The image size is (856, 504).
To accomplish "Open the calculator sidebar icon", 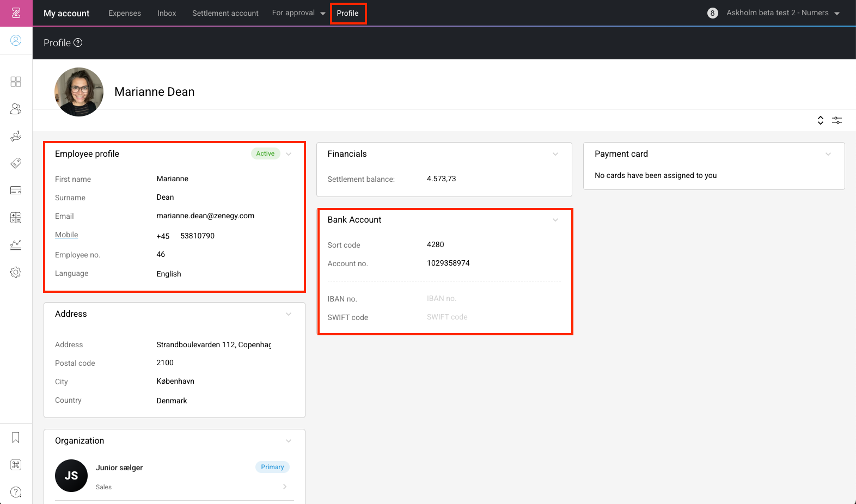I will (x=16, y=218).
